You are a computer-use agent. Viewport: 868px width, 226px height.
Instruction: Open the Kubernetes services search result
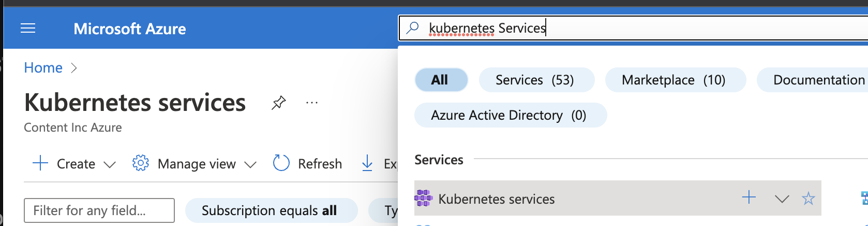click(x=618, y=198)
